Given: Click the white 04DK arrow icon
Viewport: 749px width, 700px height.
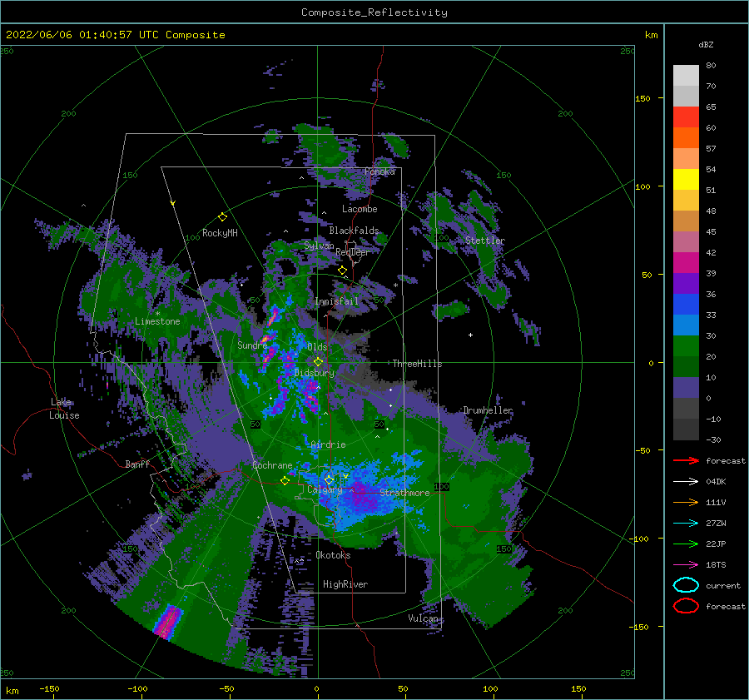Looking at the screenshot, I should 686,482.
